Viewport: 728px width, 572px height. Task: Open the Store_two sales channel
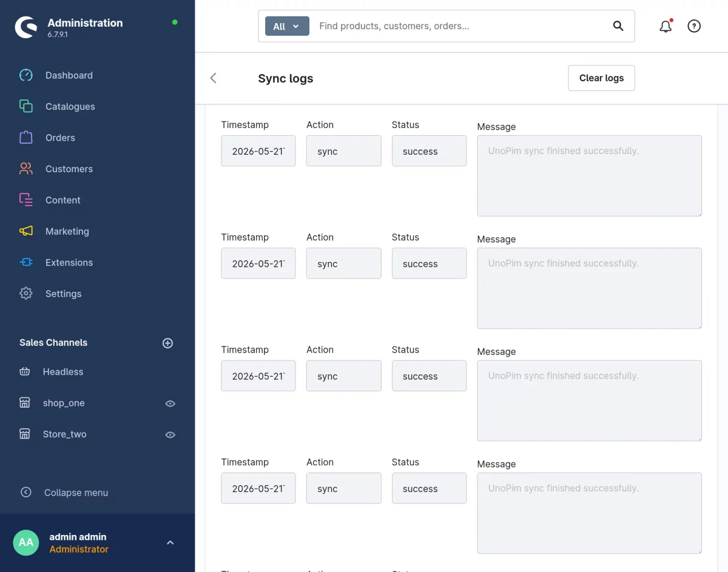pos(65,434)
